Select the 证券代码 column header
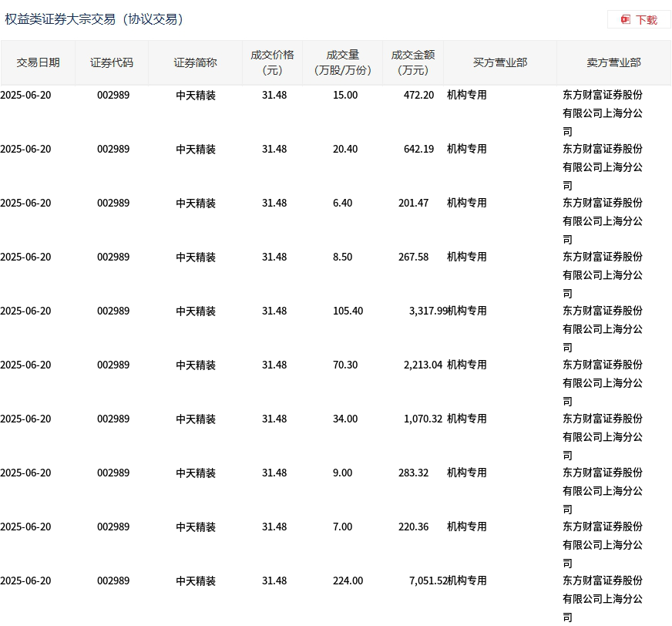The height and width of the screenshot is (626, 672). point(112,62)
